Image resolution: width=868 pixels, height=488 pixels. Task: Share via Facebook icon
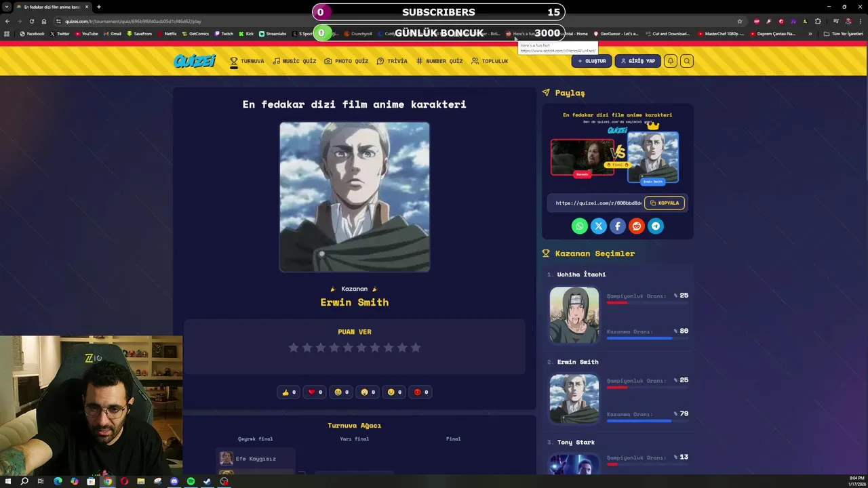(x=618, y=226)
